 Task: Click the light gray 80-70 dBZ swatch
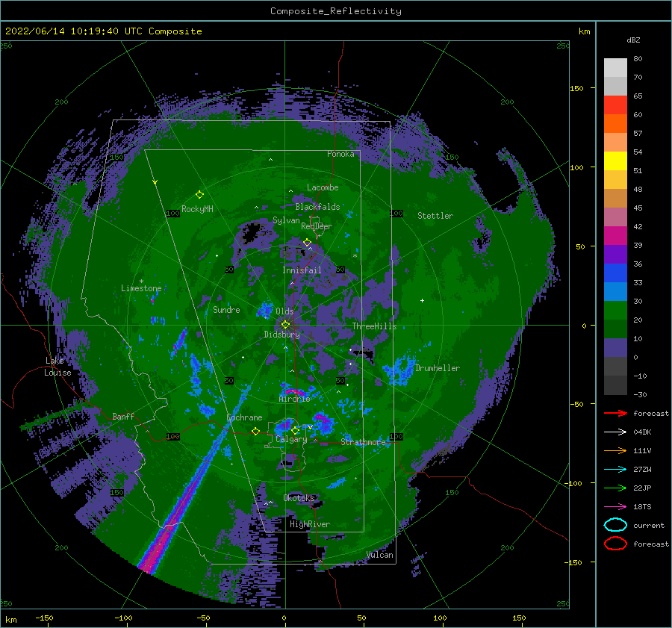[x=615, y=68]
